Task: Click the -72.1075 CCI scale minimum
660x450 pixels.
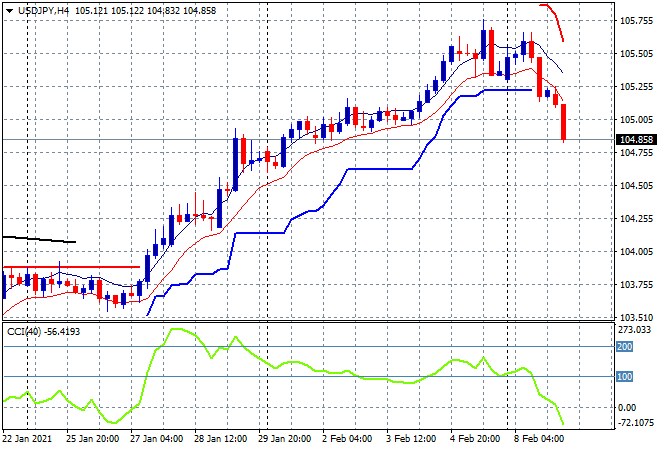Action: coord(636,423)
